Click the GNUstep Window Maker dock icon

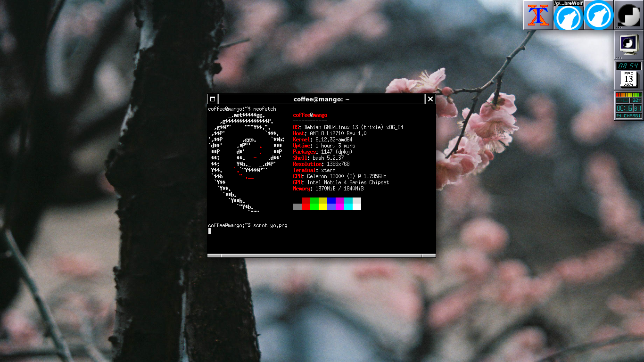629,15
